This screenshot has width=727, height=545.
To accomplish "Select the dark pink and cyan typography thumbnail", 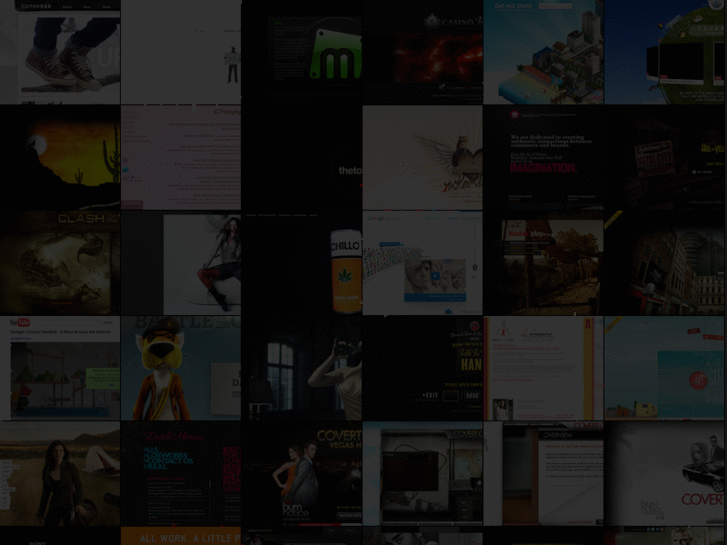I will coord(181,474).
